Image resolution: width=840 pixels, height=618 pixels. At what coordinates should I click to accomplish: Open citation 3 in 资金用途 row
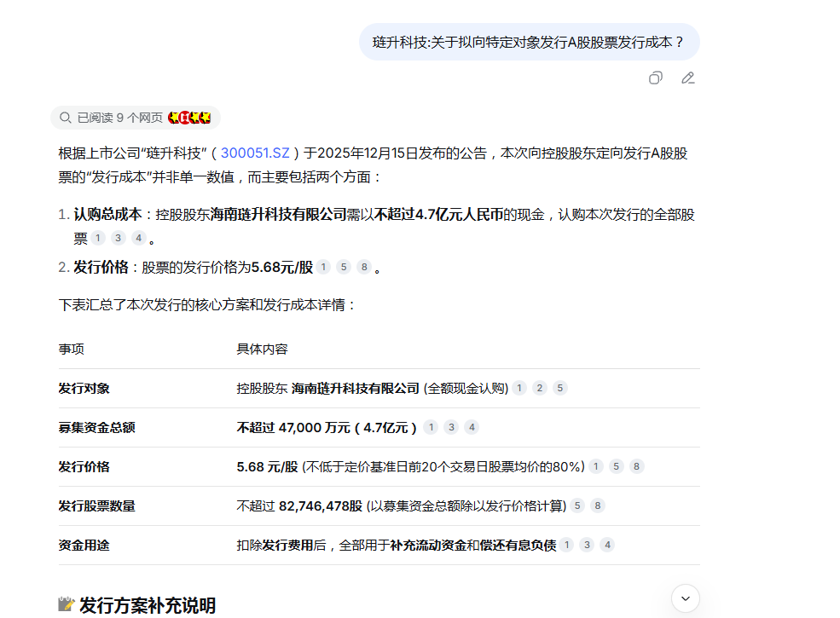pos(587,545)
